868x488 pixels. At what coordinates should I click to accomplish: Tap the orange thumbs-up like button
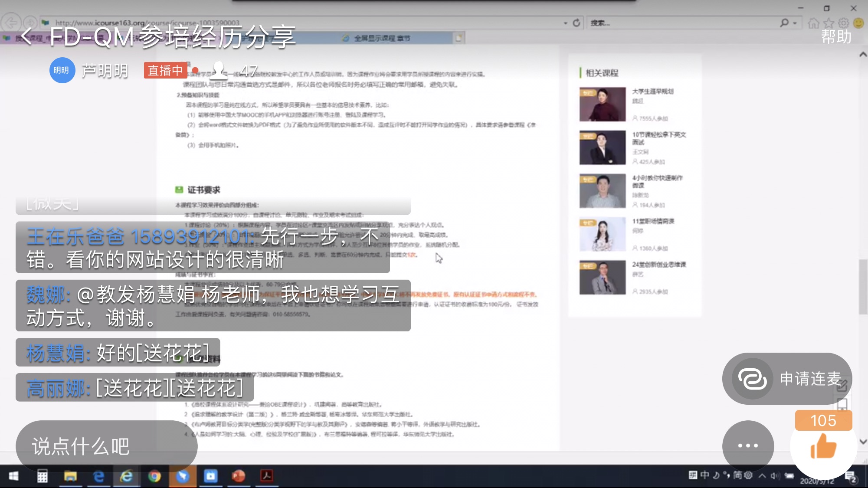click(823, 446)
